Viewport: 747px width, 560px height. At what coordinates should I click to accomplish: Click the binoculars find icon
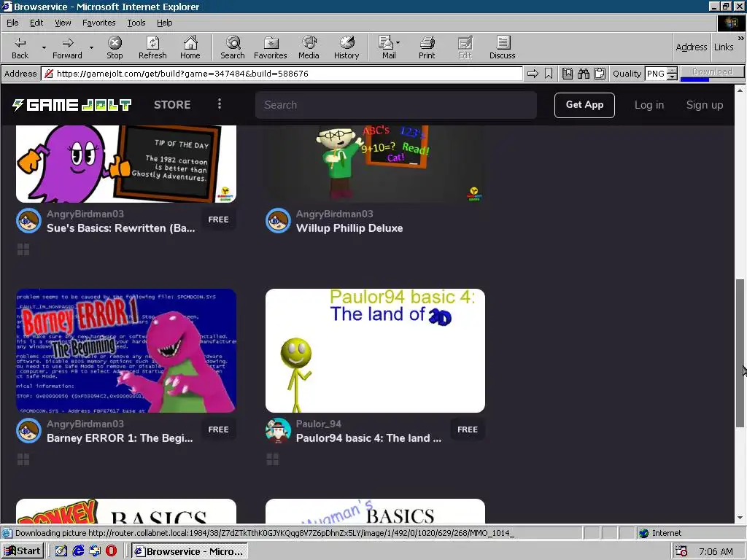coord(583,74)
